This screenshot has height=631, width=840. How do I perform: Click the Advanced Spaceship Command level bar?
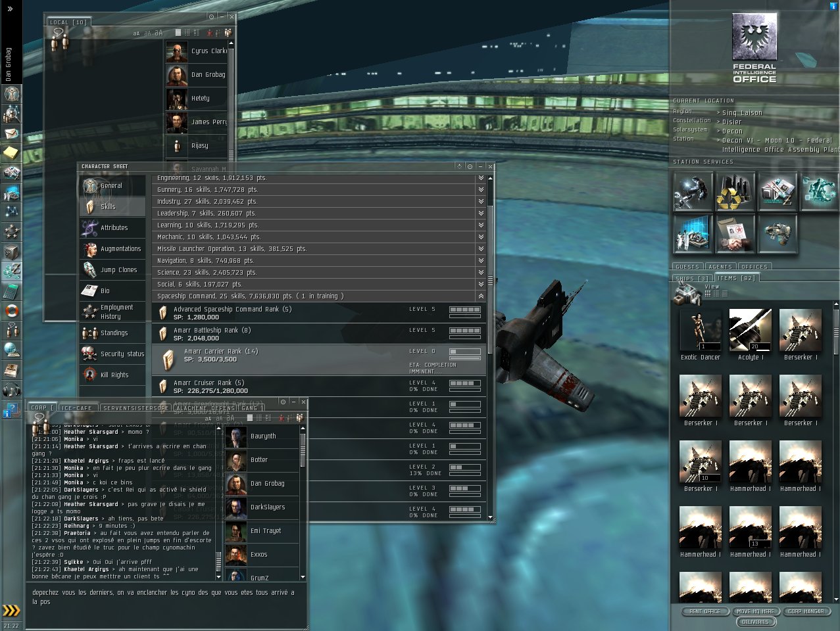tap(464, 310)
